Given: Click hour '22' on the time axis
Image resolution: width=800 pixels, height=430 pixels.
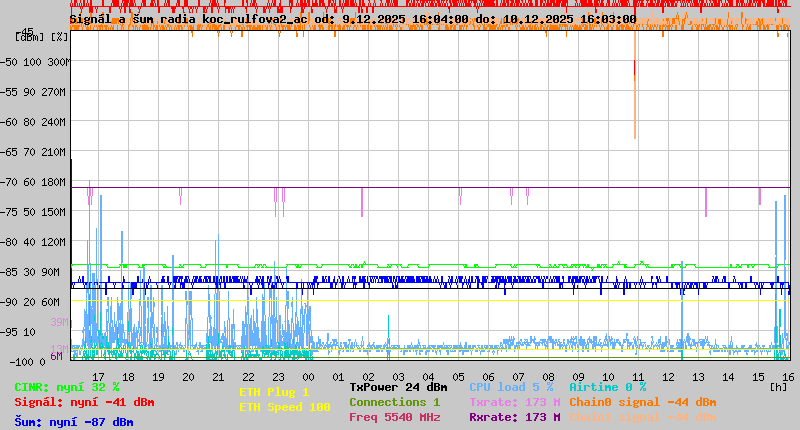Looking at the screenshot, I should (x=248, y=377).
